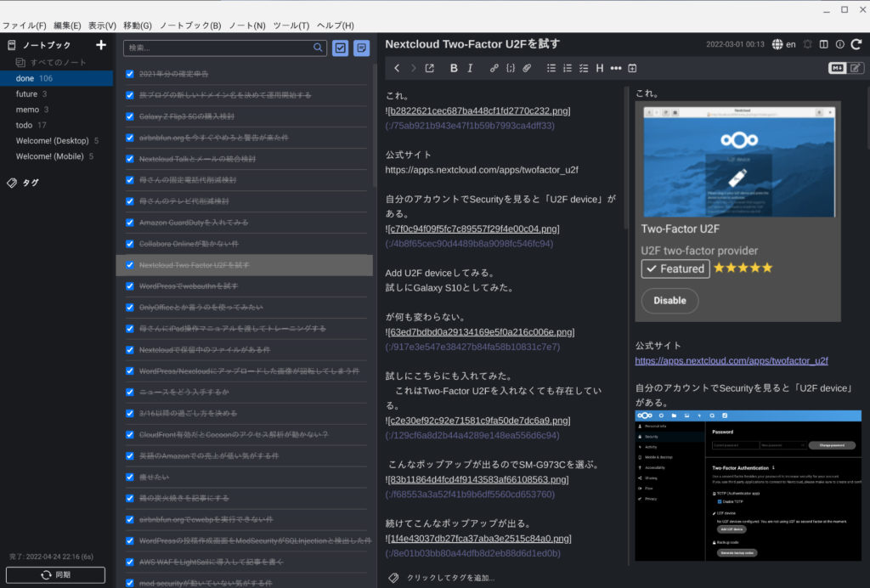This screenshot has width=870, height=588.
Task: Uncheck the 'Nextcloud Two-Factor U2Fを試す' to-do
Action: coord(130,265)
